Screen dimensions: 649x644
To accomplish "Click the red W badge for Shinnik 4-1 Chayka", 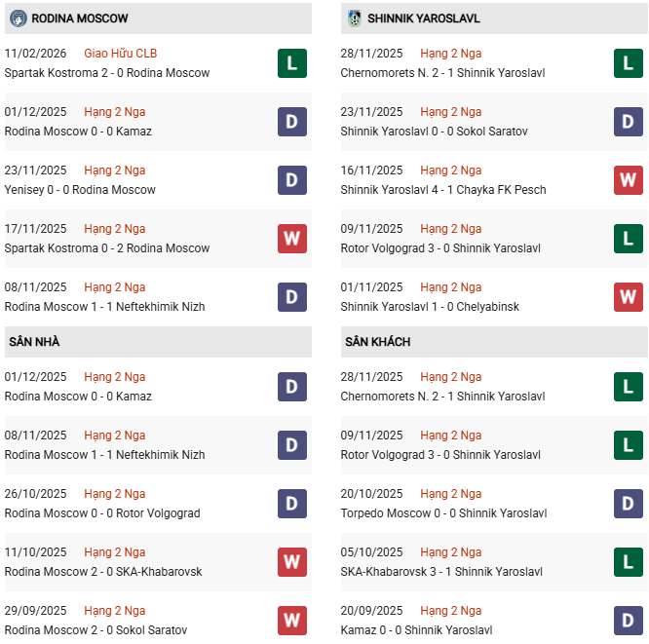I will coord(629,180).
